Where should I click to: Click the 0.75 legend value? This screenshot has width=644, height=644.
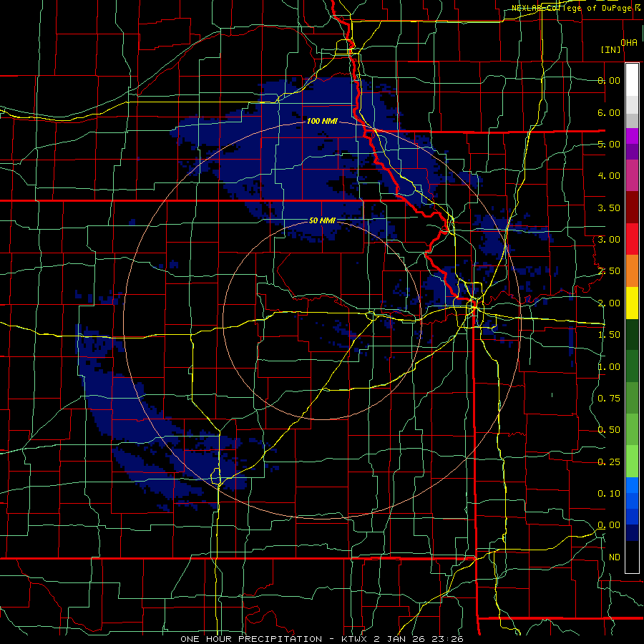point(609,399)
